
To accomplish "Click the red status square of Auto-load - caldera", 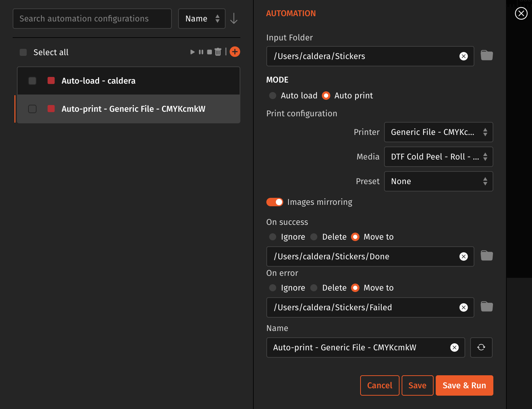I will click(51, 80).
